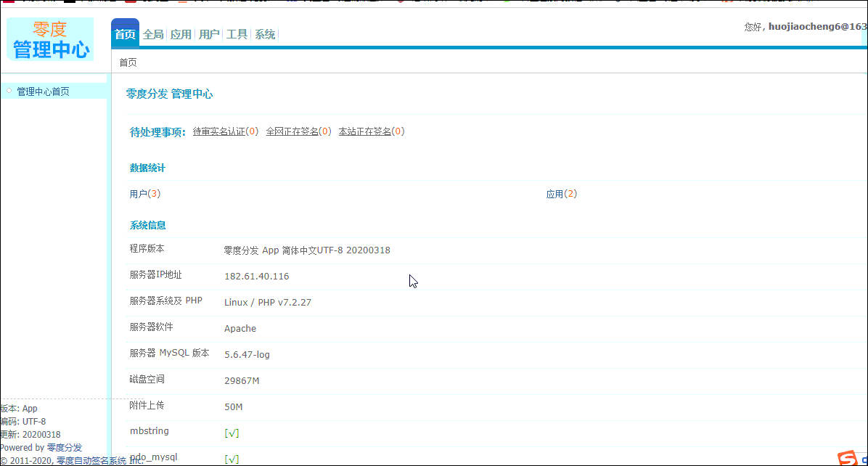This screenshot has width=868, height=466.
Task: Click the 编码: UTF-8 sidebar footer text
Action: point(23,421)
